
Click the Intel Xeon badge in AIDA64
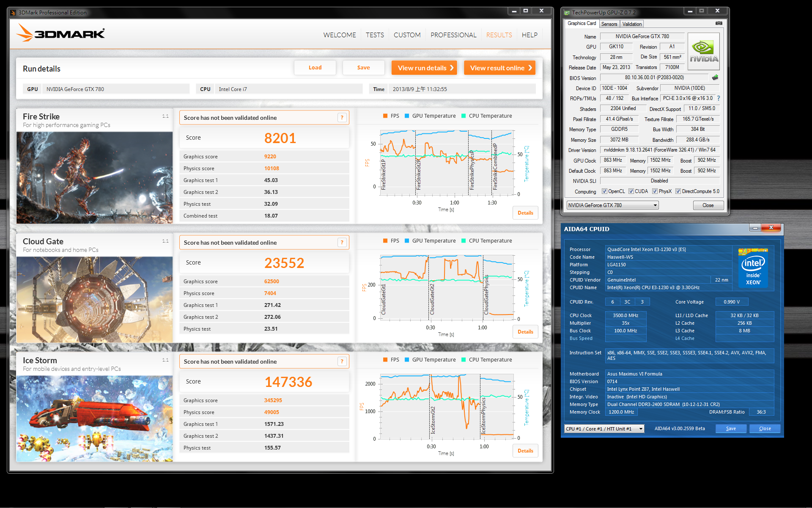click(753, 268)
